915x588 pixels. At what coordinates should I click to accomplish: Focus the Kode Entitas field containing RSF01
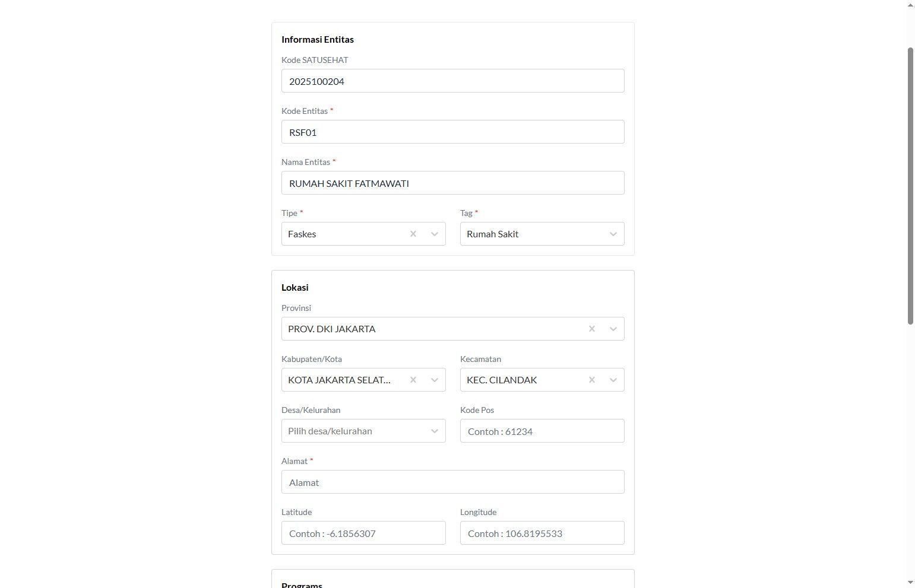(453, 132)
